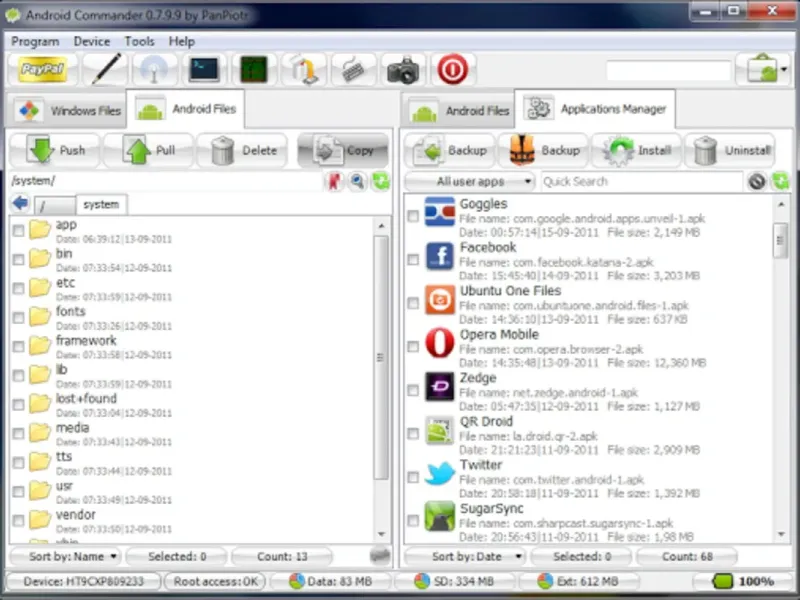Open the Sort by: Name dropdown

coord(65,557)
